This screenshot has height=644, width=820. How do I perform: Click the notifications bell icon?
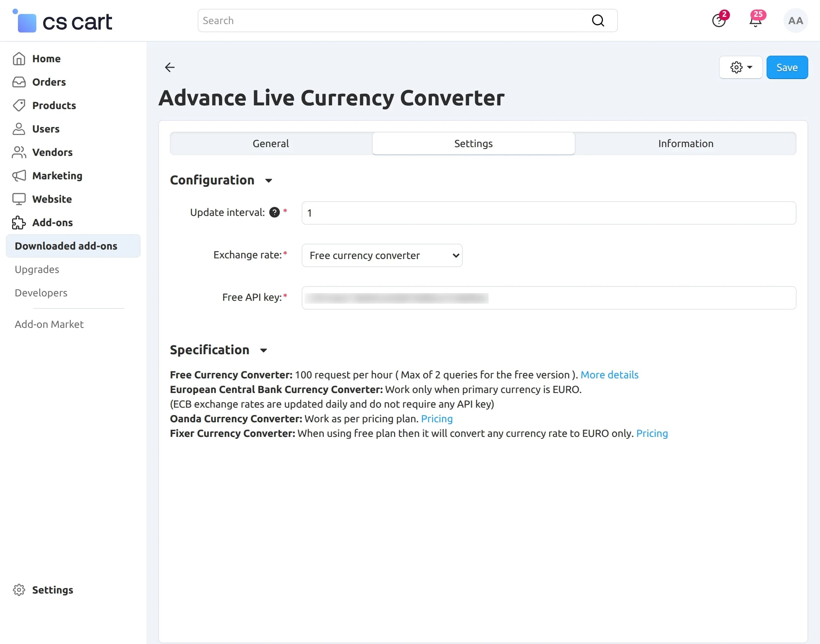pyautogui.click(x=756, y=21)
